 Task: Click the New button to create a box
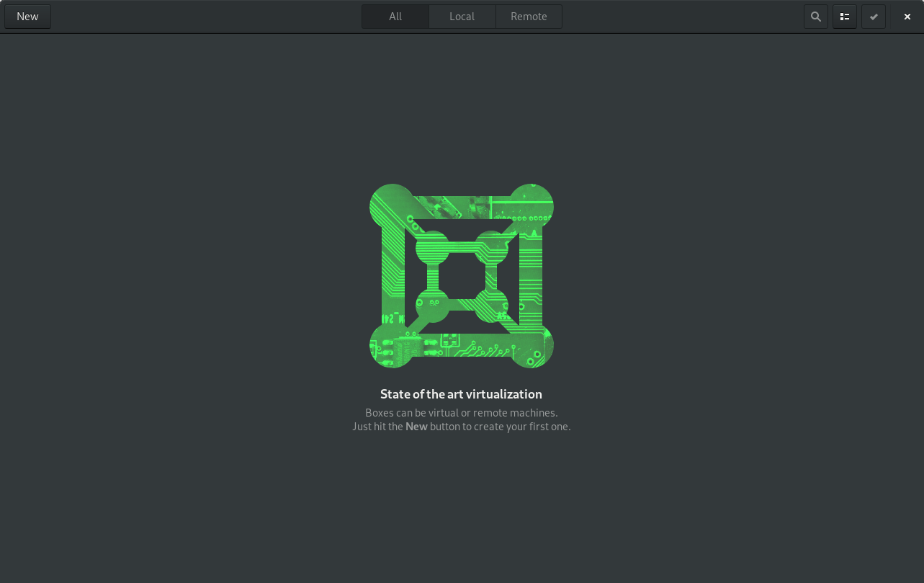[27, 17]
